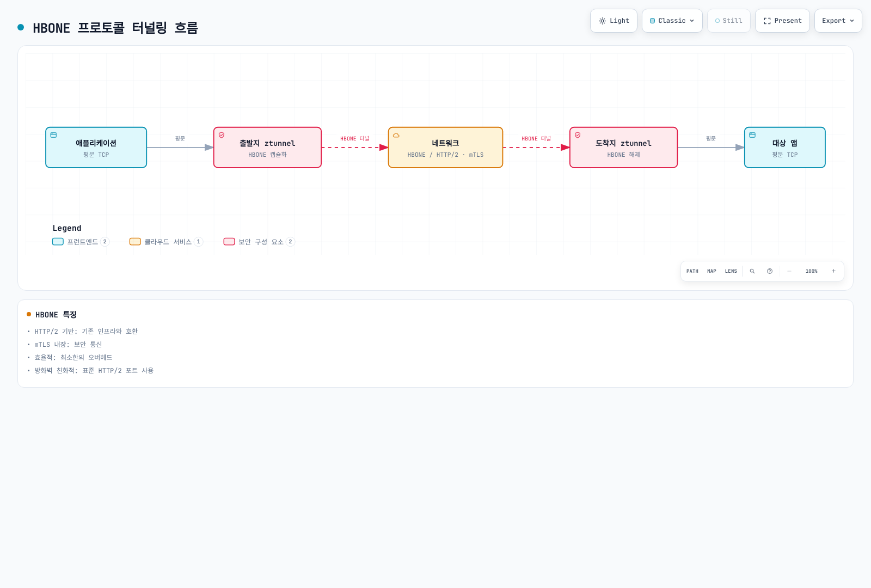Toggle the Light theme button
The width and height of the screenshot is (871, 588).
614,21
